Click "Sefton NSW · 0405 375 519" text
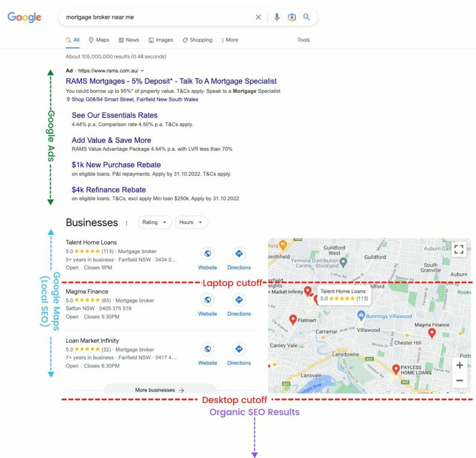Viewport: 476px width, 458px height. tap(99, 308)
